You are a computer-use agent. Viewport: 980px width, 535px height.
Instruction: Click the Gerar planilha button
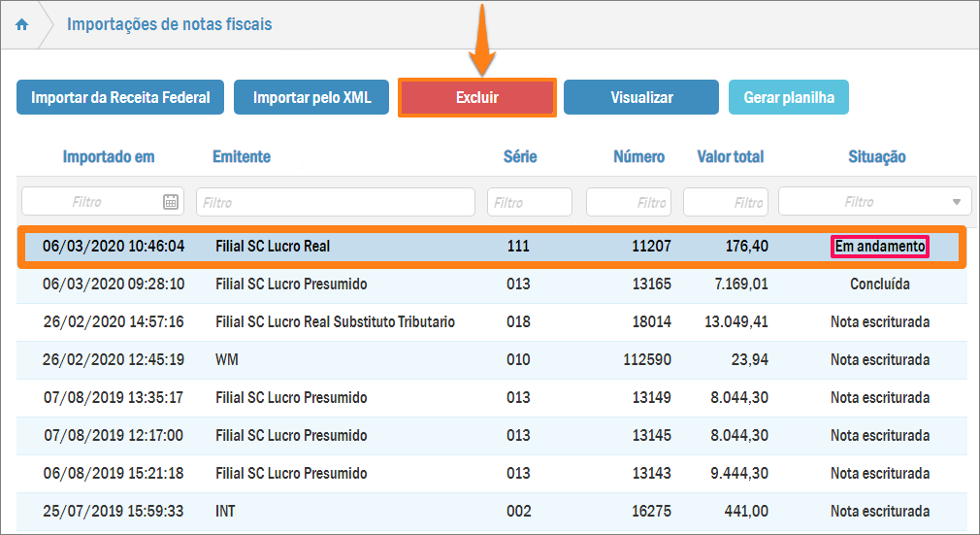pyautogui.click(x=789, y=98)
